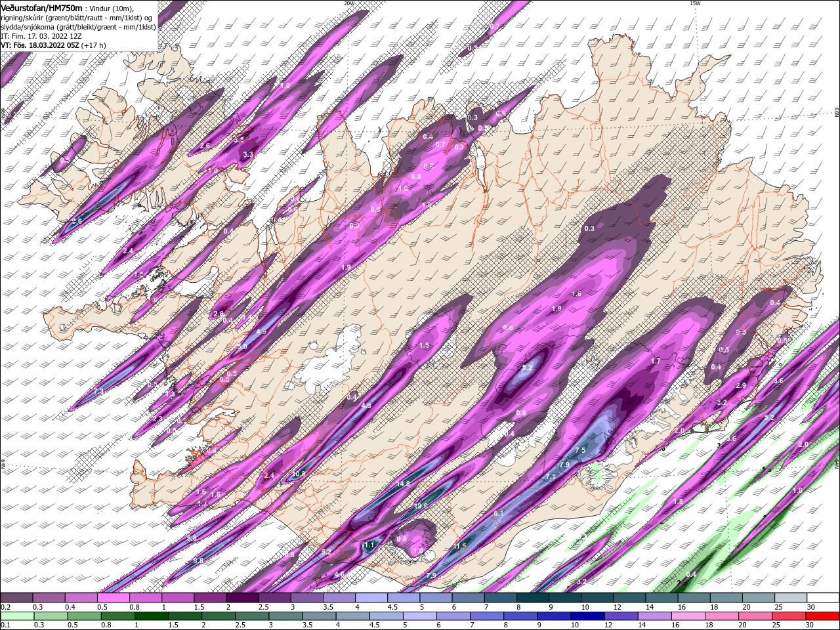Click the 14.8 precipitation value label
This screenshot has width=840, height=630.
click(x=403, y=484)
